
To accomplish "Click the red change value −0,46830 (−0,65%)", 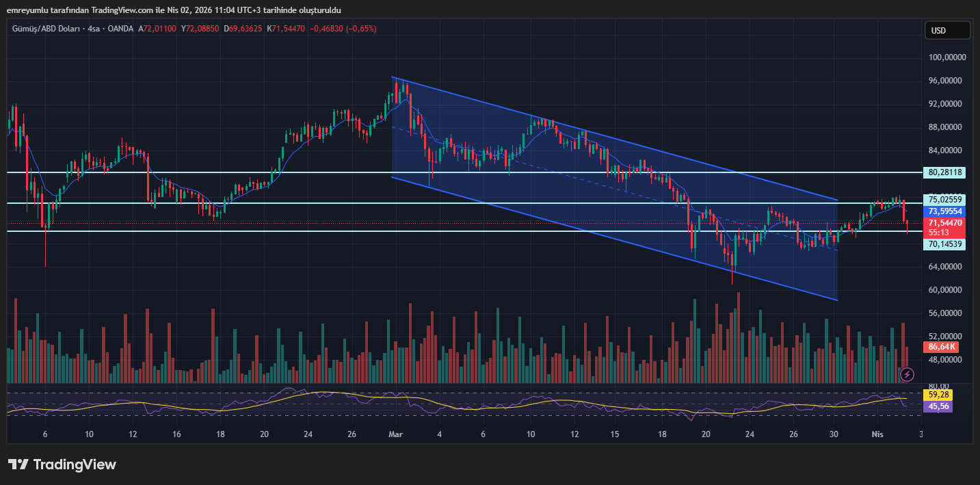I will [x=343, y=29].
